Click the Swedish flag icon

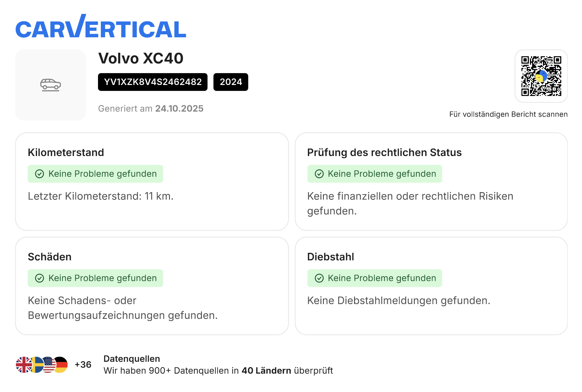pos(36,365)
